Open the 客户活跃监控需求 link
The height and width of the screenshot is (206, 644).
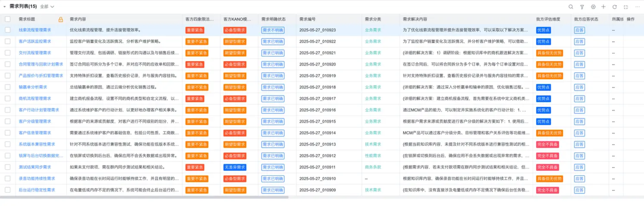click(x=35, y=42)
